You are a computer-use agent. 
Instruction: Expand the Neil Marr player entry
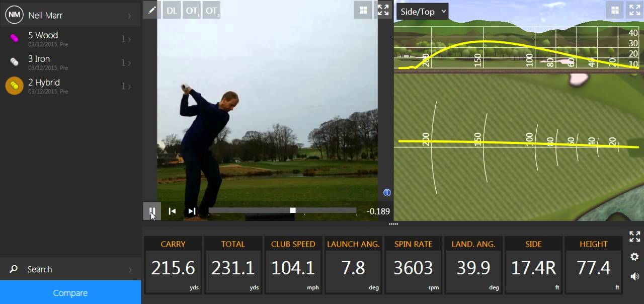[x=70, y=15]
